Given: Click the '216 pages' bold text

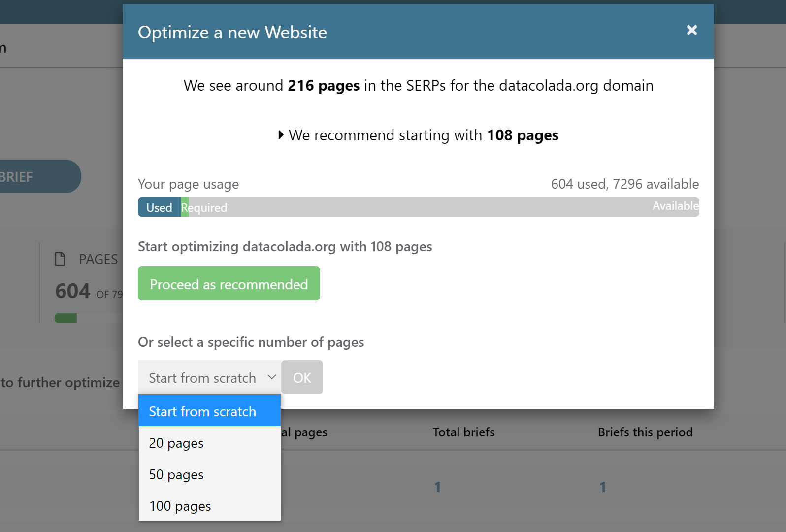Looking at the screenshot, I should (324, 86).
